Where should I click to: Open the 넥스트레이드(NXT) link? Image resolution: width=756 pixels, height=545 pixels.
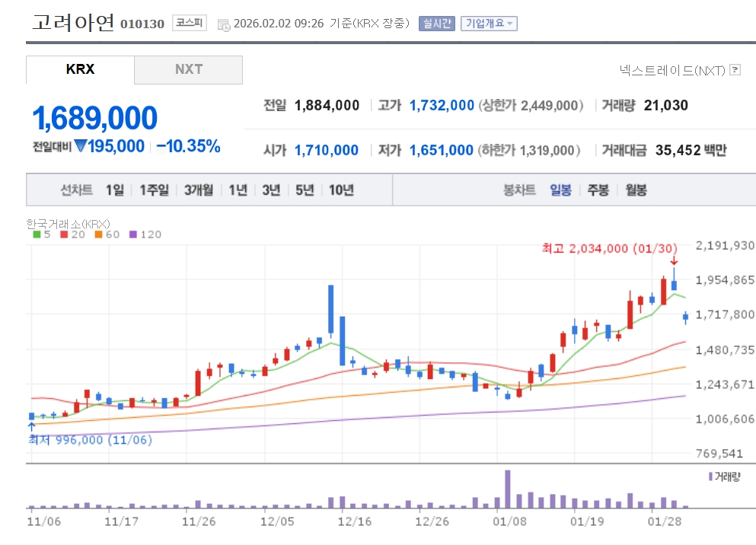[672, 70]
